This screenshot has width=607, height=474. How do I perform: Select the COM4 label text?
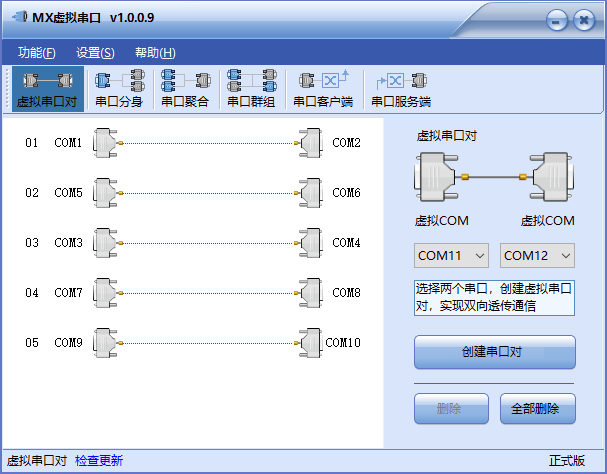346,243
